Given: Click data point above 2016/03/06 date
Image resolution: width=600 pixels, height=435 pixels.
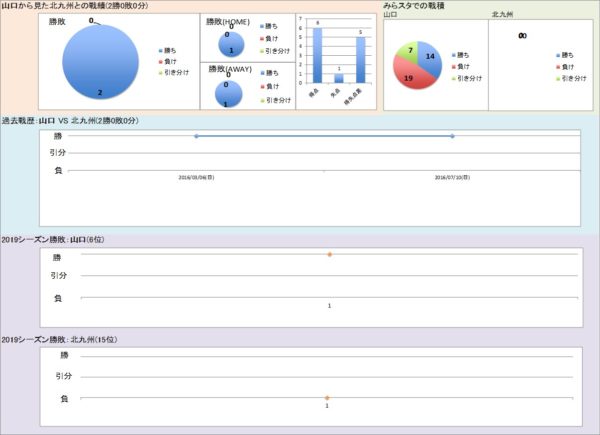Looking at the screenshot, I should click(196, 136).
